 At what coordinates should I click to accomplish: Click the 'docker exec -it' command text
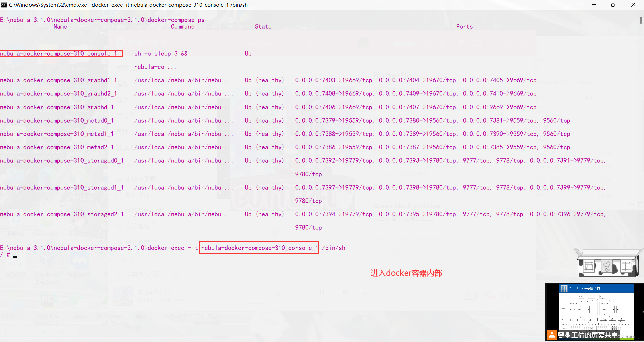pos(173,248)
